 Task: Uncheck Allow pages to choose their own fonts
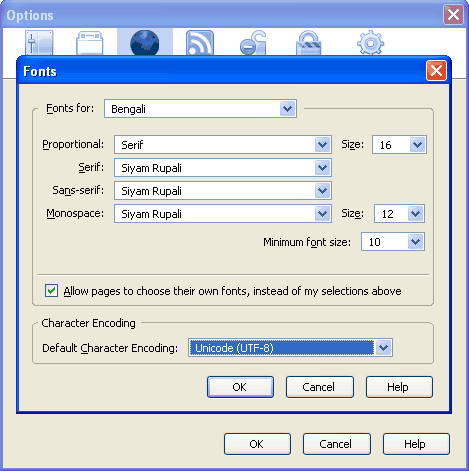pos(51,291)
